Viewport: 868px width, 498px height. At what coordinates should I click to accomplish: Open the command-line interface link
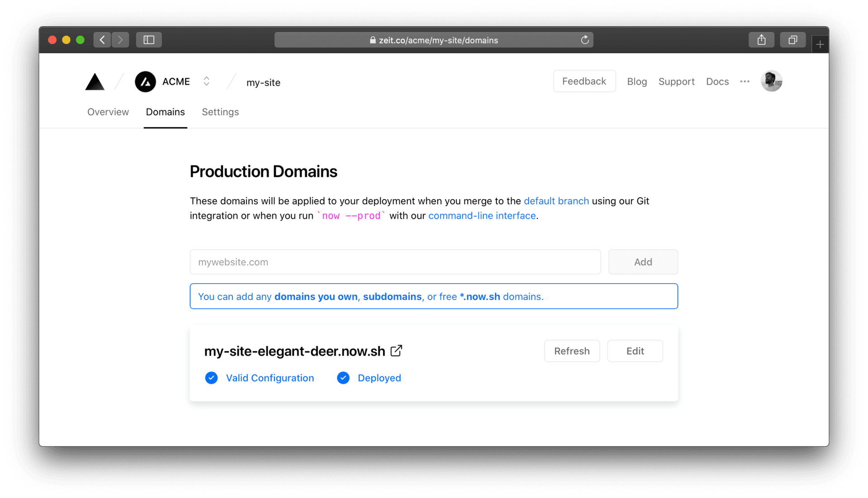click(481, 216)
